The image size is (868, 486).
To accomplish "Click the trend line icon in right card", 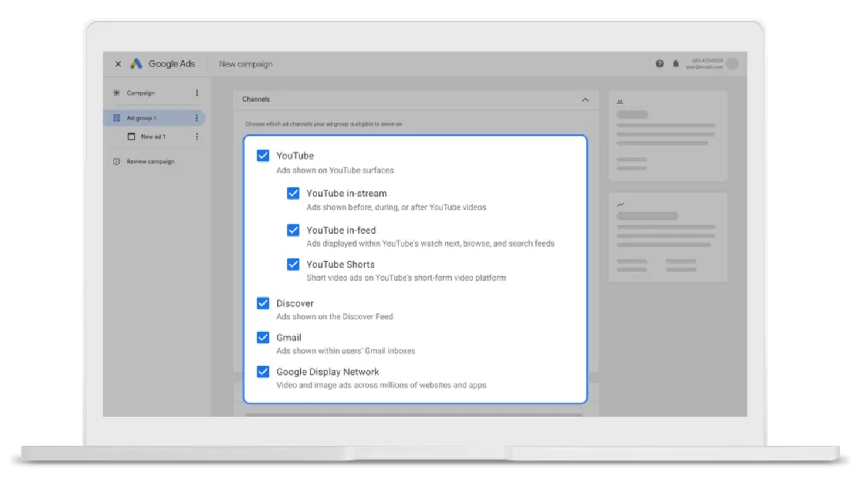I will coord(621,204).
